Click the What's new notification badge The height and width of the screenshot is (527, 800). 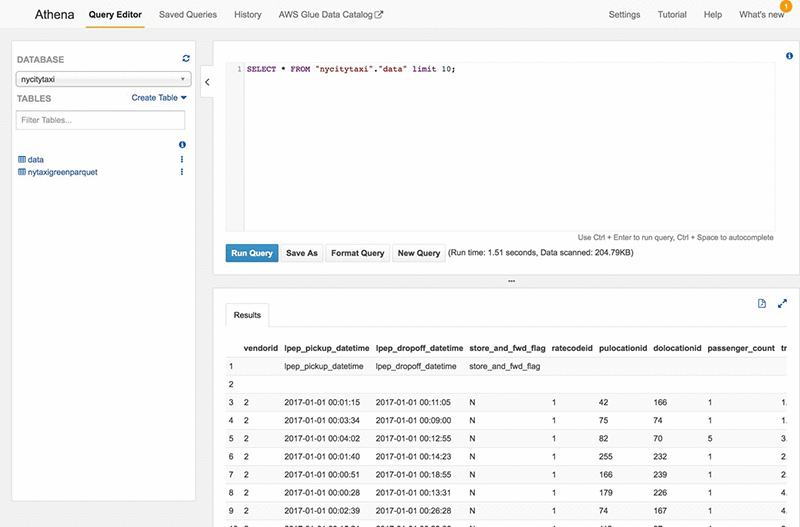tap(785, 6)
